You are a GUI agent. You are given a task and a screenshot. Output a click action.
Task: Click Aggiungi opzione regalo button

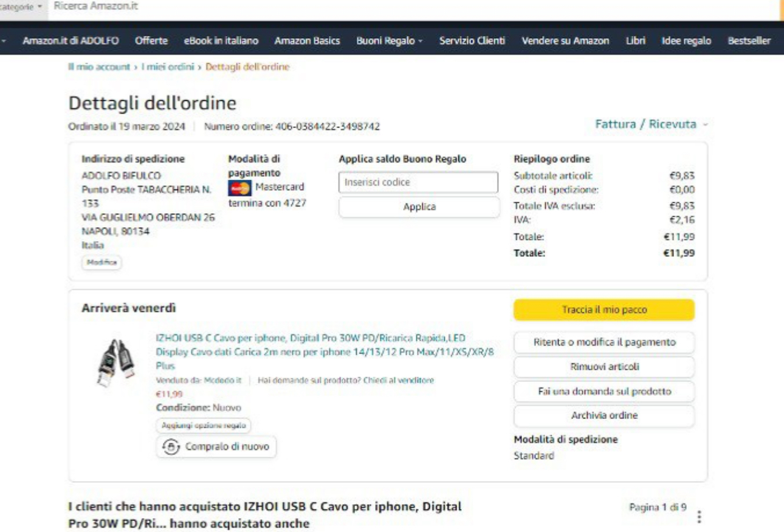(x=204, y=426)
